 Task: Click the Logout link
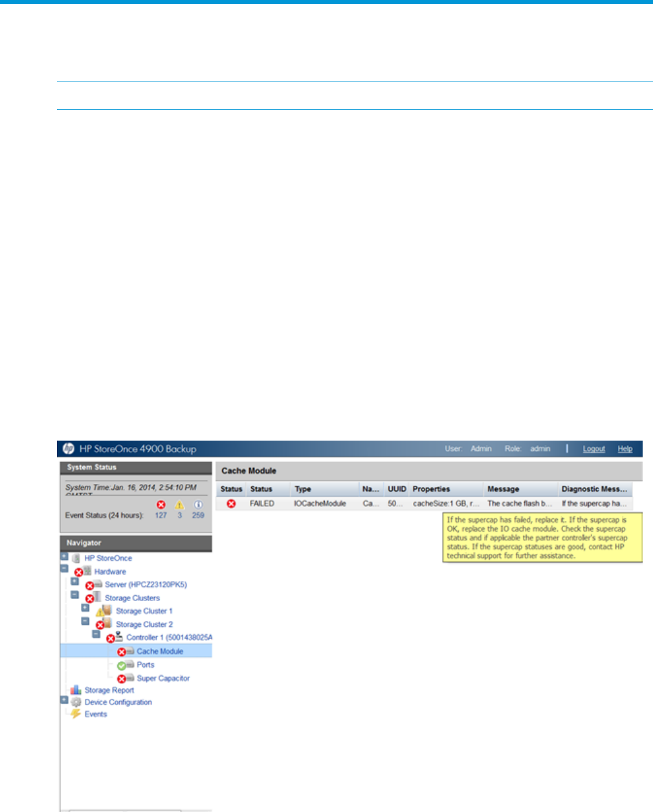click(x=593, y=449)
